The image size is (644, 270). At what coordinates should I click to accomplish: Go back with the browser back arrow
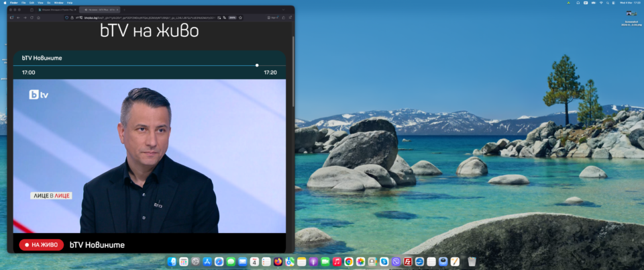point(19,17)
